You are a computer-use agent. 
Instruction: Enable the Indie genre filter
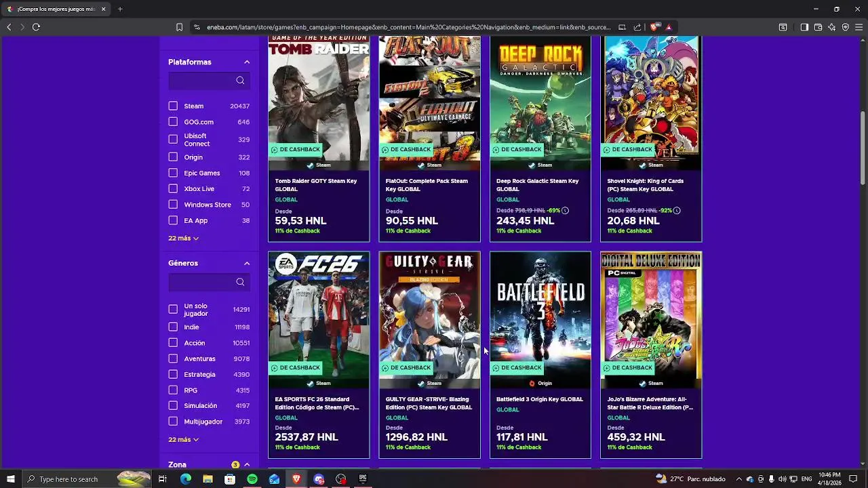click(x=173, y=327)
